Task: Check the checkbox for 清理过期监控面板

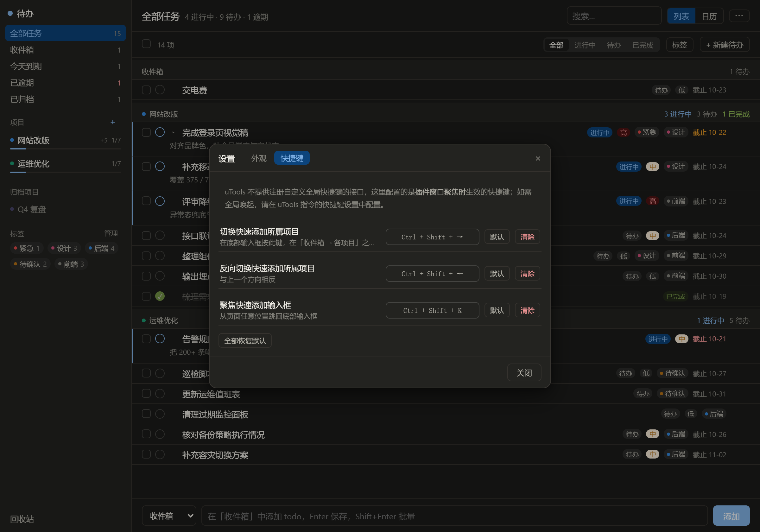Action: pyautogui.click(x=146, y=414)
